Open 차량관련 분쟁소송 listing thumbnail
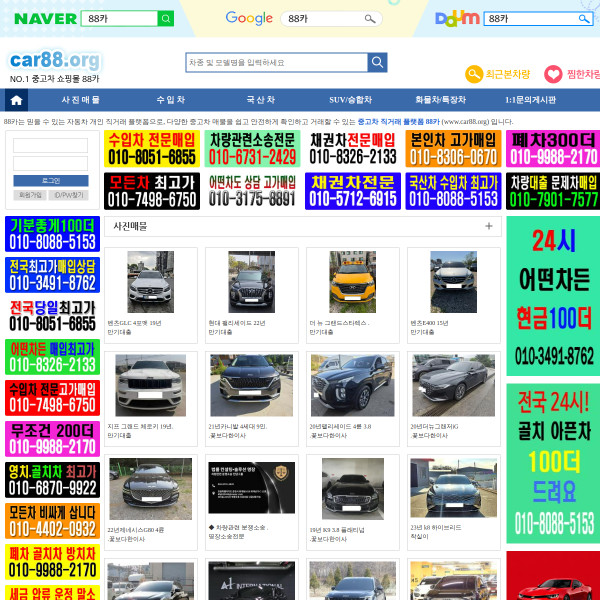The width and height of the screenshot is (600, 600). (x=251, y=488)
